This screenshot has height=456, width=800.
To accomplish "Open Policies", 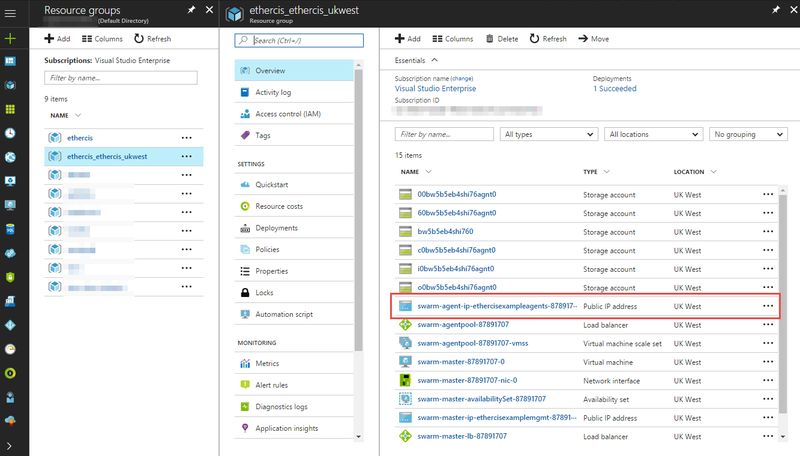I will click(x=294, y=249).
